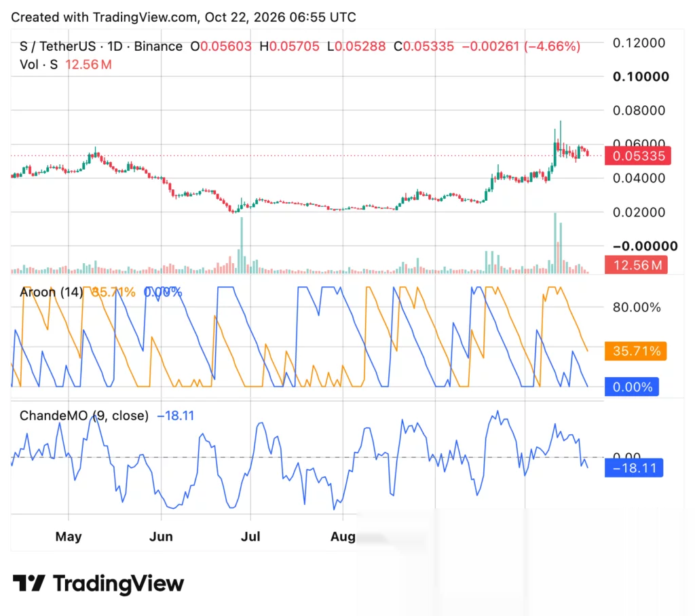Click the 0.04000 price axis label
Screen dimensions: 695x616
point(639,178)
